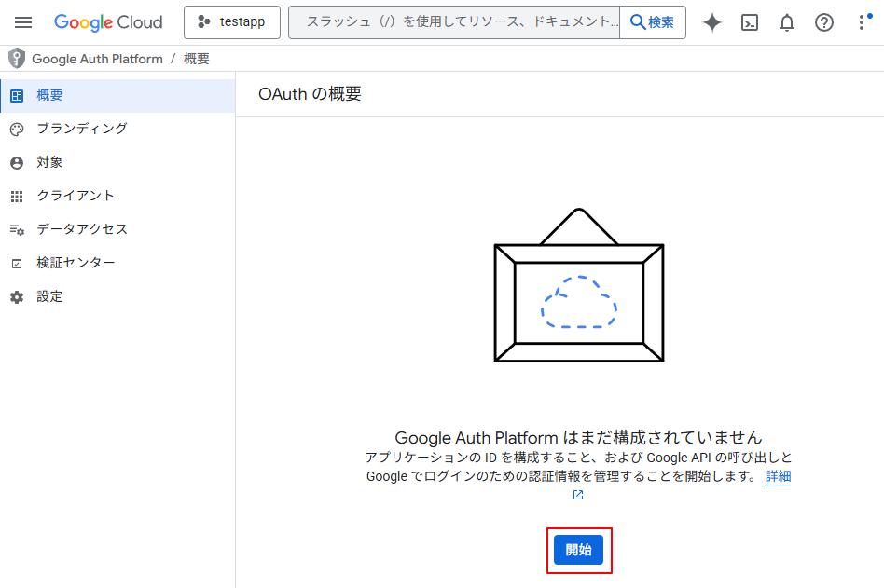Click the Google Auth Platform shield icon

16,59
